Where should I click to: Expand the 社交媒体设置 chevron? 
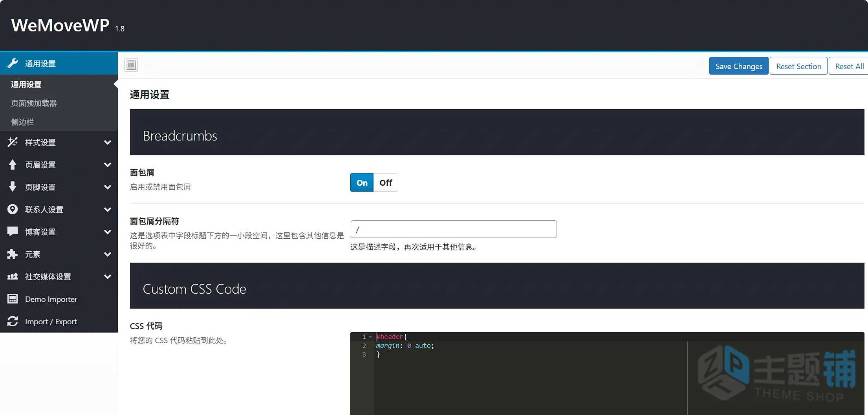[x=108, y=276]
